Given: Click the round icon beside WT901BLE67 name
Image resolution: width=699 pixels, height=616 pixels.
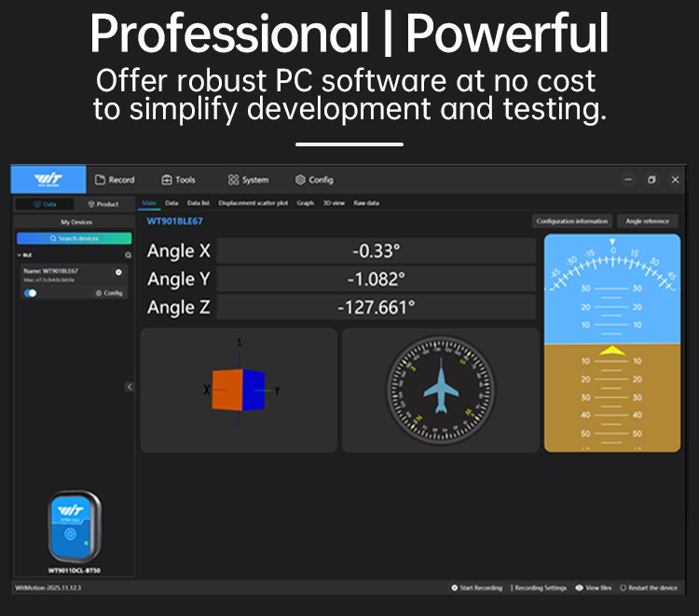Looking at the screenshot, I should coord(118,271).
